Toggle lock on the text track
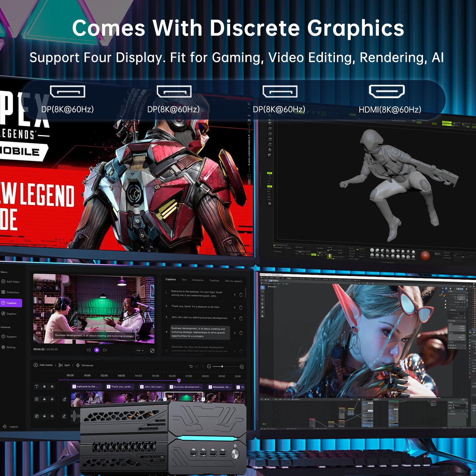Viewport: 476px width, 476px height. click(44, 386)
